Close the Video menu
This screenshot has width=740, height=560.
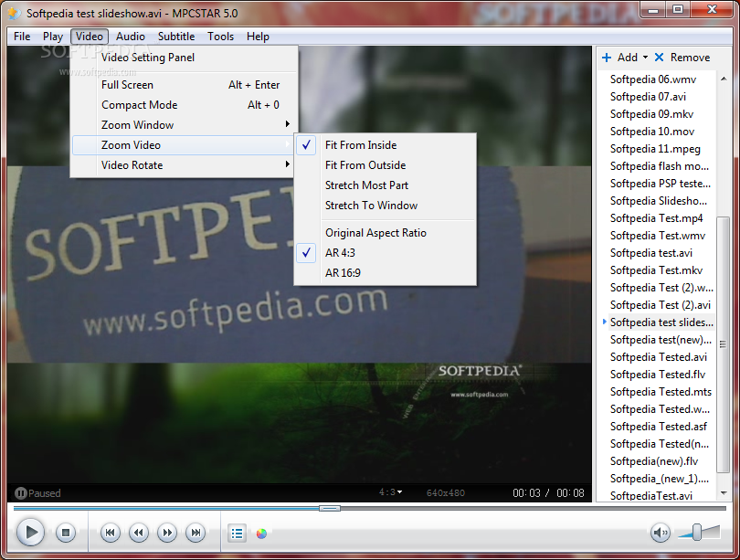pos(90,37)
